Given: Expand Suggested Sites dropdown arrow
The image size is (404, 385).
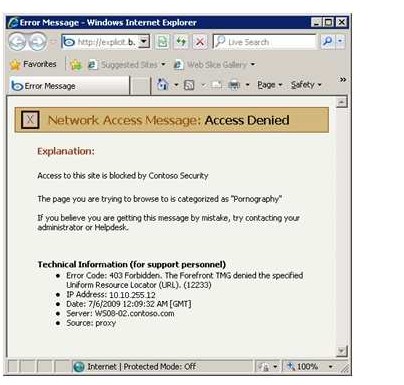Looking at the screenshot, I should [163, 64].
